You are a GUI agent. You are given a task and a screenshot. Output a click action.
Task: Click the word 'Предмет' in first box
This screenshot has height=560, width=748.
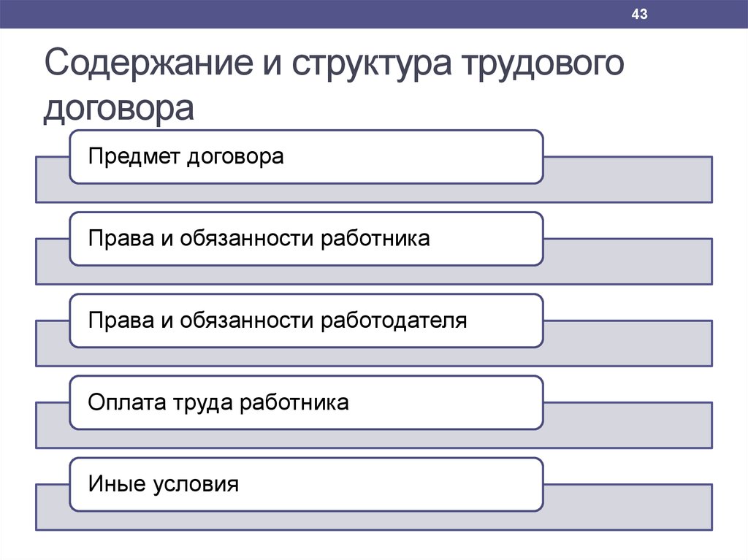pyautogui.click(x=134, y=157)
